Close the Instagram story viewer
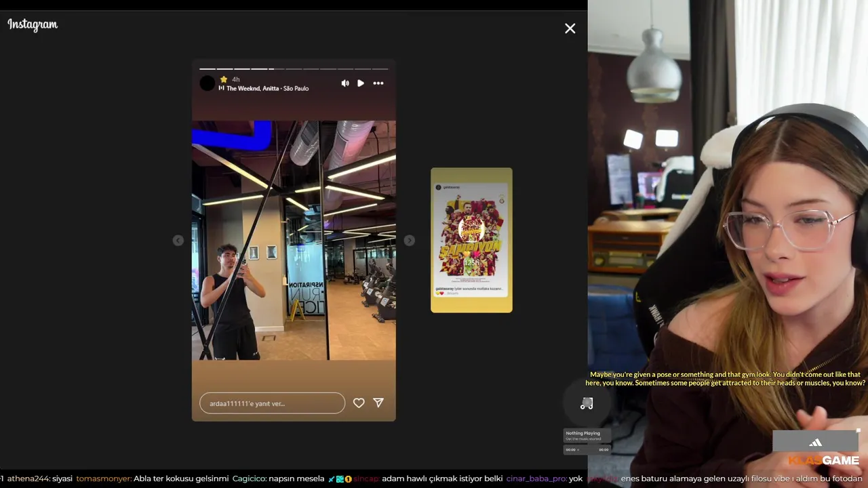 tap(570, 28)
